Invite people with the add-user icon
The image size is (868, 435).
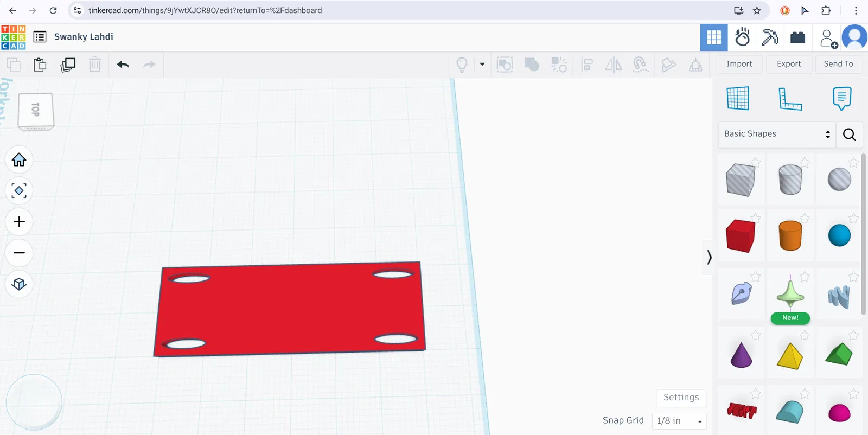pos(828,39)
